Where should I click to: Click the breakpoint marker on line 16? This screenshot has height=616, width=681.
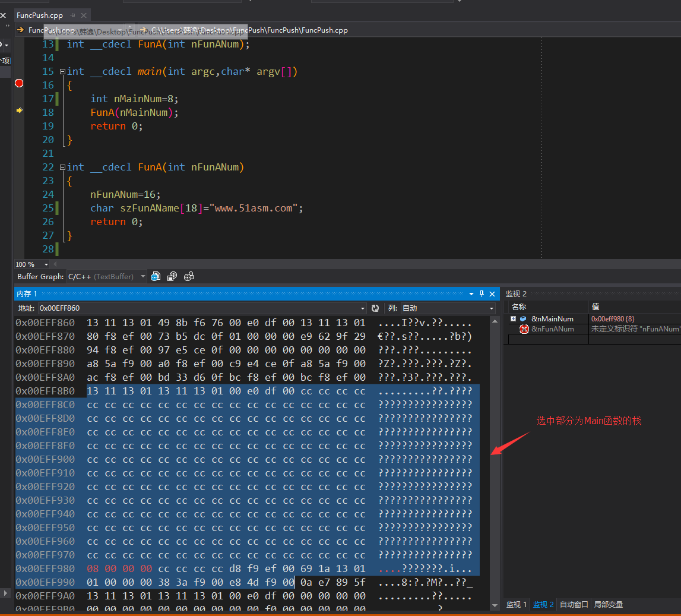pyautogui.click(x=19, y=83)
